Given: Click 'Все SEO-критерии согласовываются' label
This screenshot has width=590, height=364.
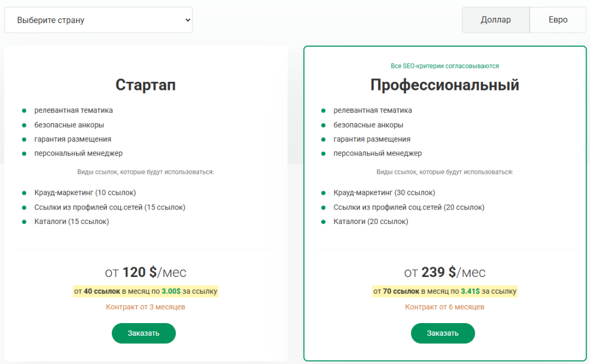Looking at the screenshot, I should click(444, 66).
